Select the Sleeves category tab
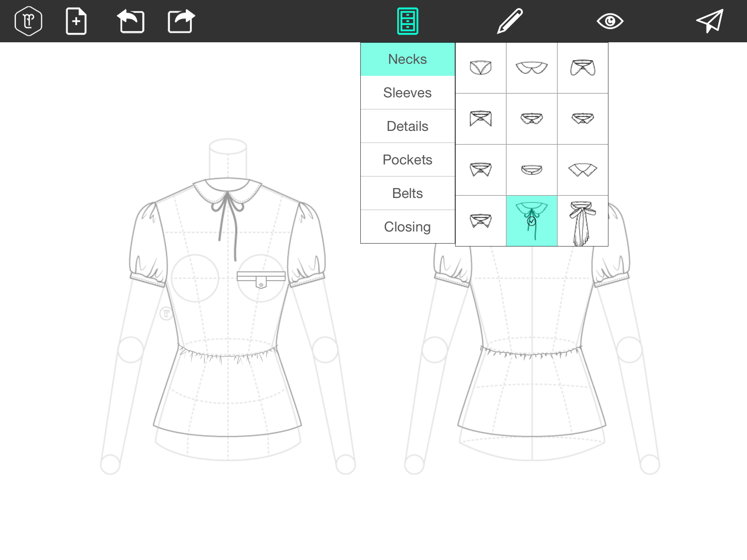Image resolution: width=747 pixels, height=560 pixels. coord(408,92)
